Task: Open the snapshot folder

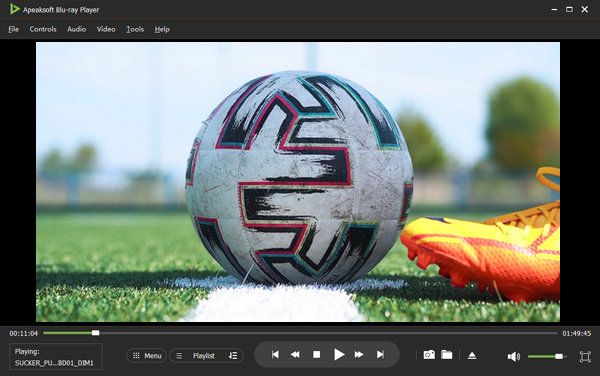Action: coord(447,355)
